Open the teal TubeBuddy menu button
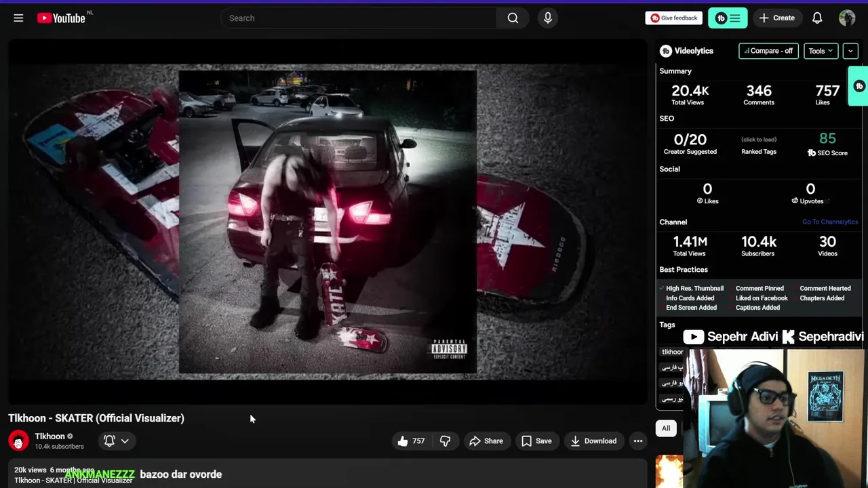 [728, 18]
